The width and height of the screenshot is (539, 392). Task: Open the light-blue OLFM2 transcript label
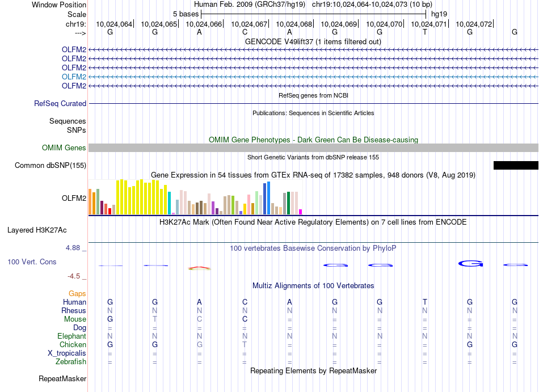pyautogui.click(x=74, y=77)
